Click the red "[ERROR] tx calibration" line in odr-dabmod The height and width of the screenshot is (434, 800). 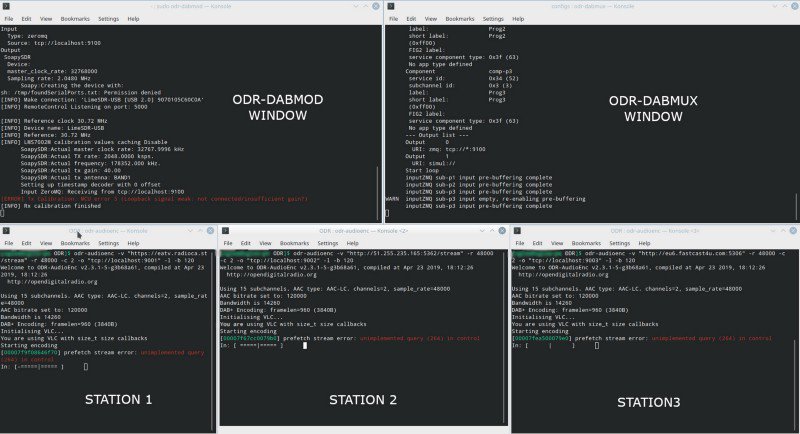(154, 199)
